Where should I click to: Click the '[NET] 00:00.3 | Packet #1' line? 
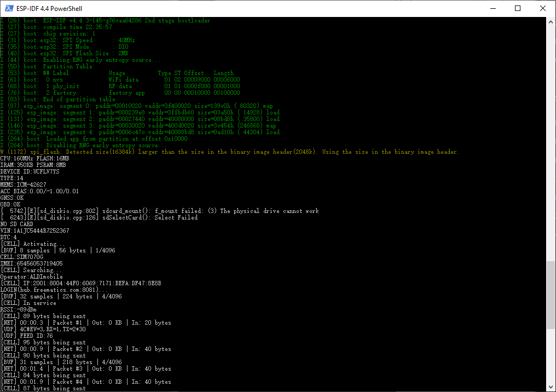86,322
